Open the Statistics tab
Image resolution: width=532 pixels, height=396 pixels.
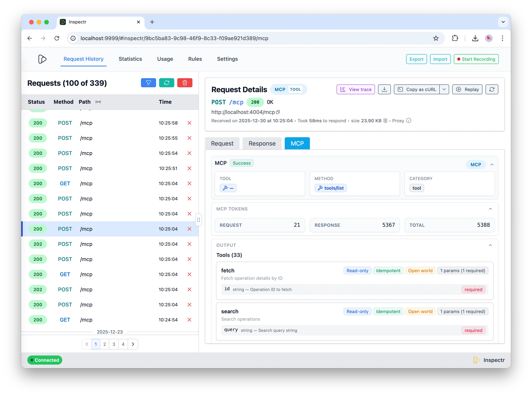(x=130, y=59)
